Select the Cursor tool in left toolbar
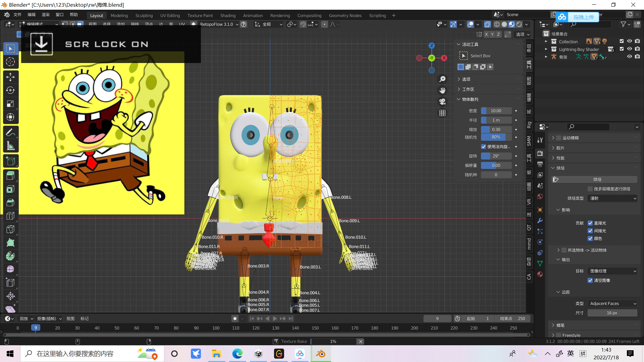This screenshot has height=362, width=644. [10, 62]
